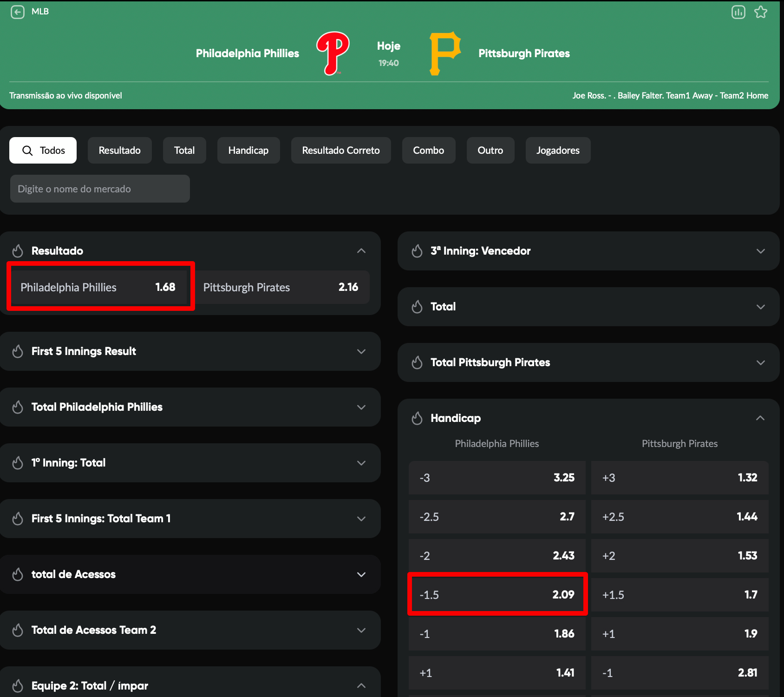784x697 pixels.
Task: Click the MLB league breadcrumb label
Action: tap(40, 12)
